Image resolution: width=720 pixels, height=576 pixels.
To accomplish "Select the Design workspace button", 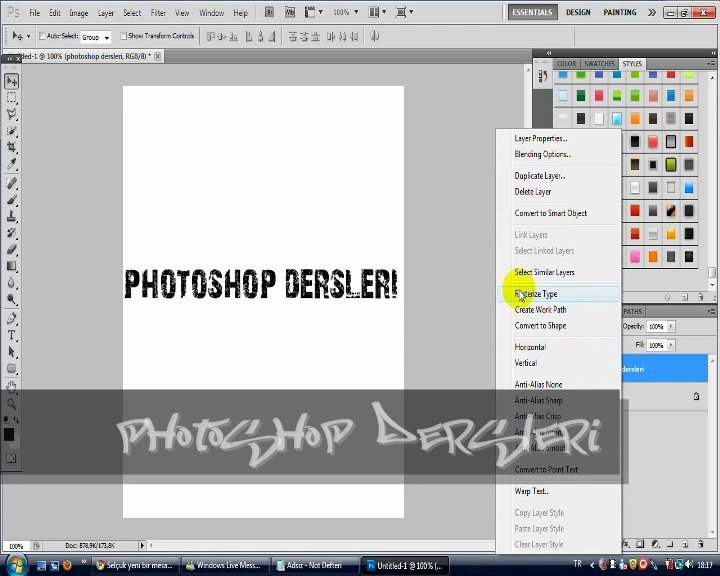I will click(578, 12).
